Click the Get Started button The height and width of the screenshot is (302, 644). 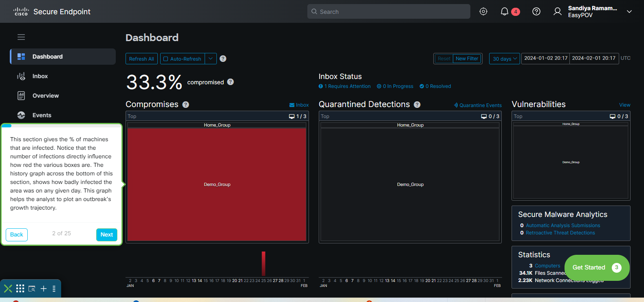click(x=597, y=267)
